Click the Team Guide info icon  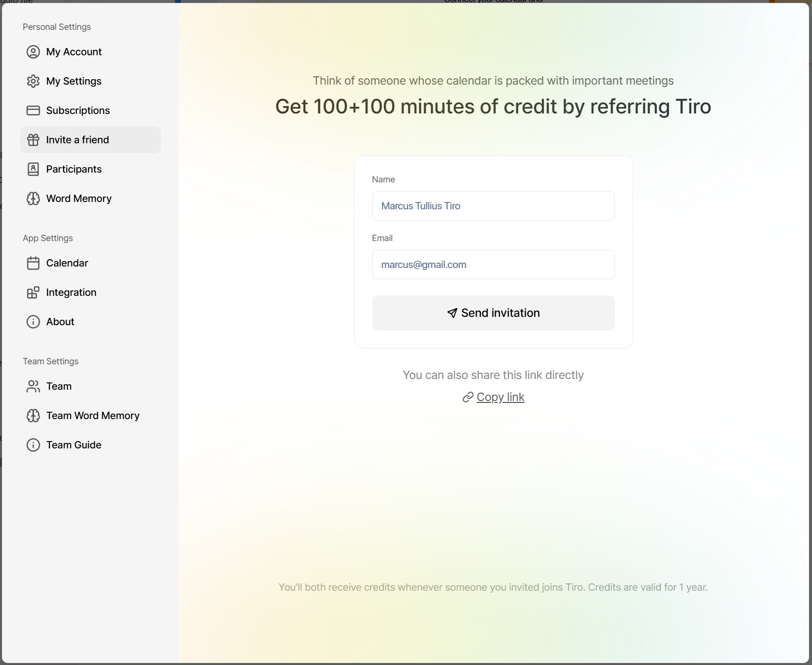[32, 445]
